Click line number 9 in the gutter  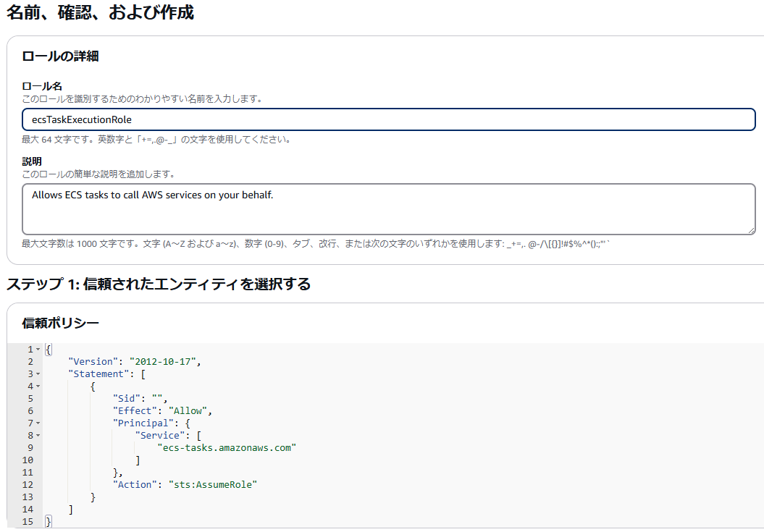(30, 448)
